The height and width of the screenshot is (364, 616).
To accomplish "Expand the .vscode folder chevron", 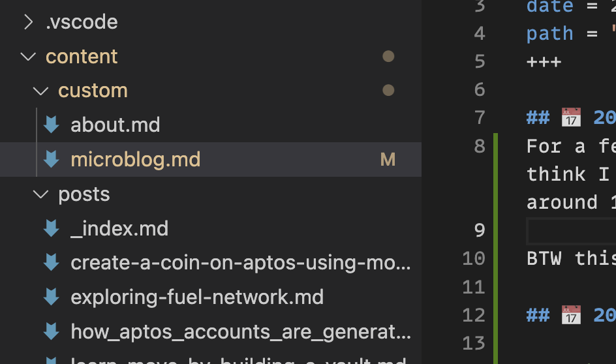I will click(28, 22).
